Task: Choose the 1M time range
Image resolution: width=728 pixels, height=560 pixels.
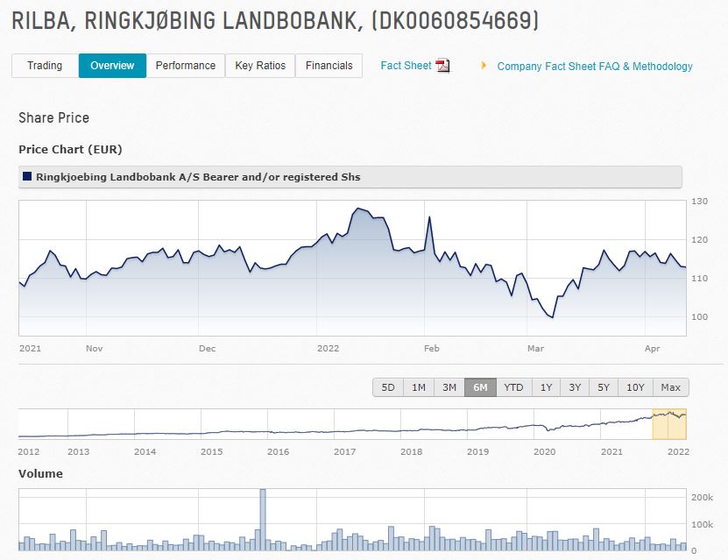Action: coord(419,387)
